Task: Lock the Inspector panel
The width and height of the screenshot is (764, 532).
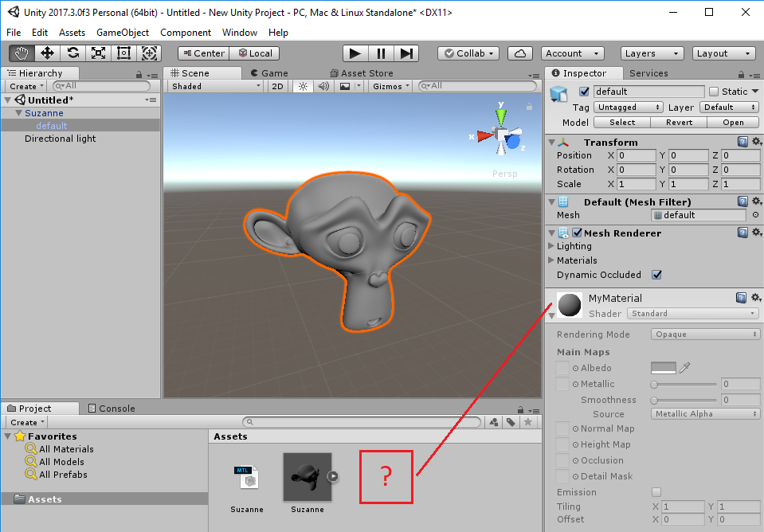Action: 741,75
